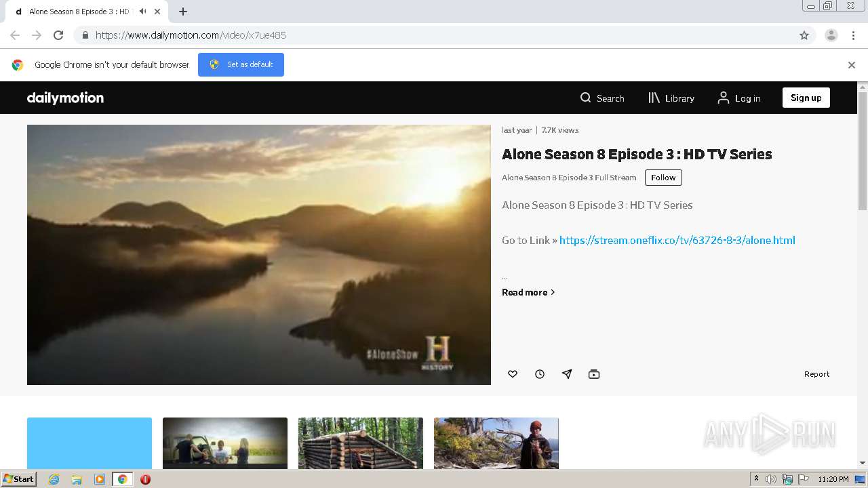
Task: Click the Action Center flag icon
Action: click(x=804, y=479)
